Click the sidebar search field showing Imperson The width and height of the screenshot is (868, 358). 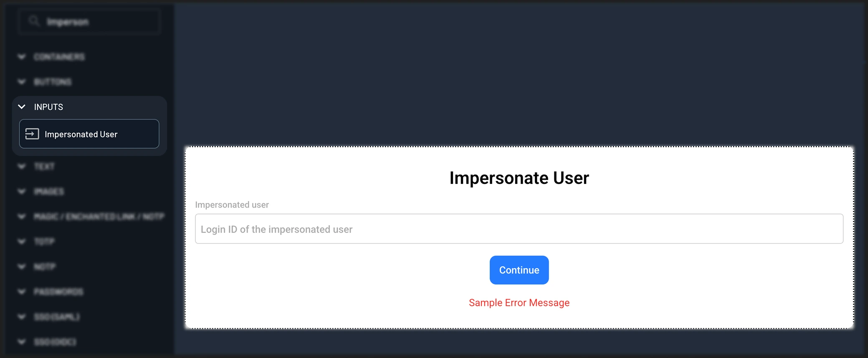pyautogui.click(x=89, y=21)
